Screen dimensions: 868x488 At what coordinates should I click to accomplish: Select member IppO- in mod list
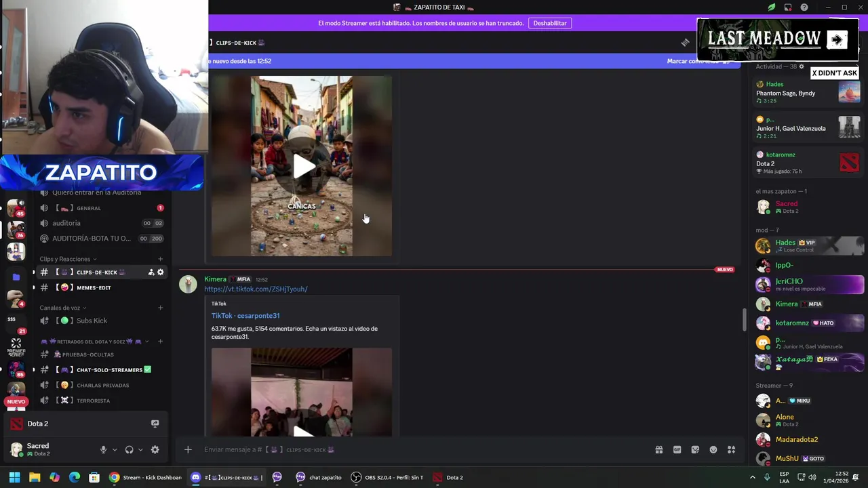coord(809,265)
